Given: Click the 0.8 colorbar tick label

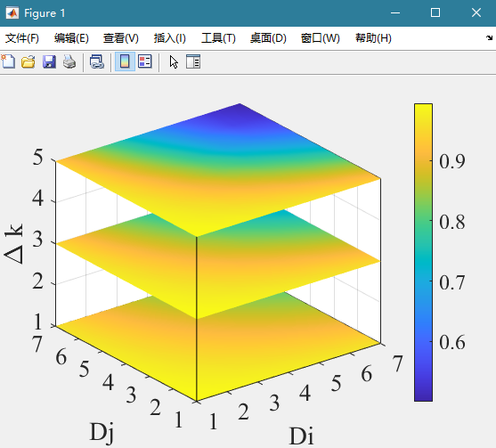Looking at the screenshot, I should tap(452, 222).
